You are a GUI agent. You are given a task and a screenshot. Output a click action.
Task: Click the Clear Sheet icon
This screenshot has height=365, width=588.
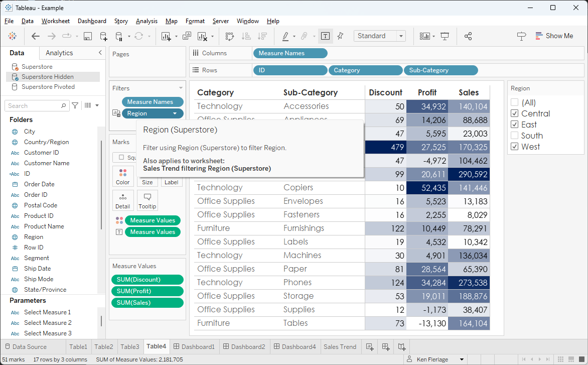pos(202,36)
